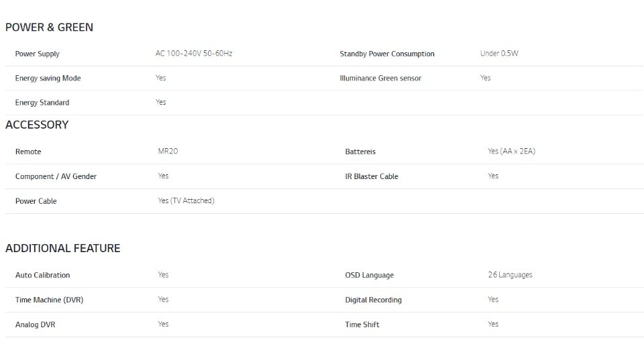Select the Standby Power Consumption label
644x342 pixels.
387,54
